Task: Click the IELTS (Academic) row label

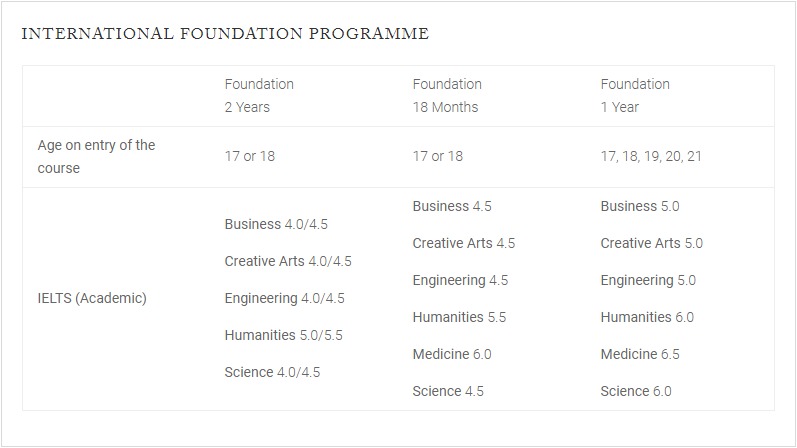Action: tap(92, 298)
